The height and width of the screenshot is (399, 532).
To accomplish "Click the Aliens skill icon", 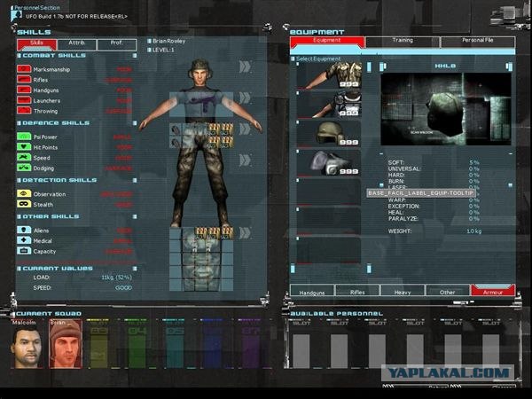I will [23, 230].
